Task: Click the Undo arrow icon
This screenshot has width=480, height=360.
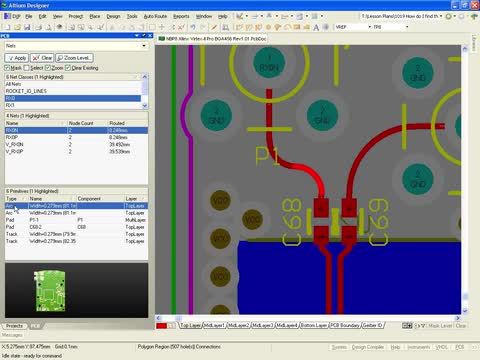Action: click(193, 27)
